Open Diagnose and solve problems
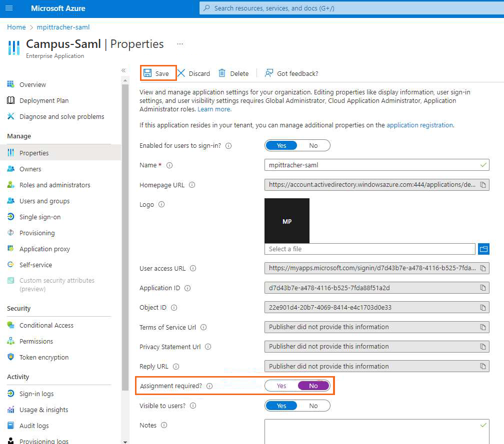The height and width of the screenshot is (444, 504). pyautogui.click(x=55, y=116)
